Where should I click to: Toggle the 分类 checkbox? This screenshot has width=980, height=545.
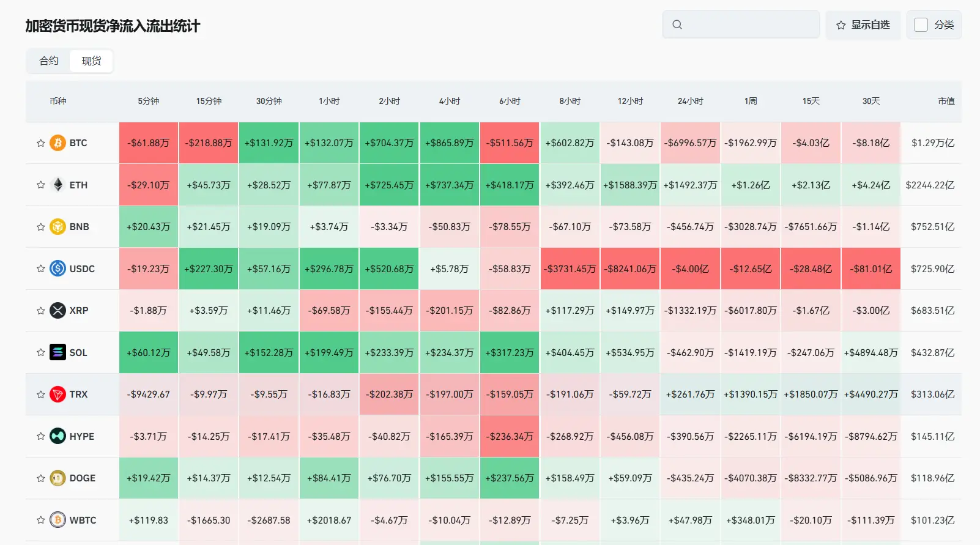tap(921, 25)
